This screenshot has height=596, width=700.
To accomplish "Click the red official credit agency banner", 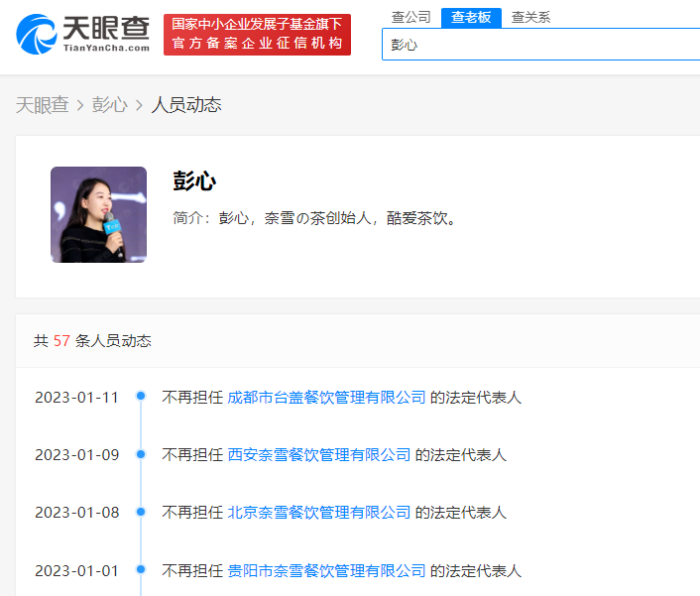I will 257,35.
